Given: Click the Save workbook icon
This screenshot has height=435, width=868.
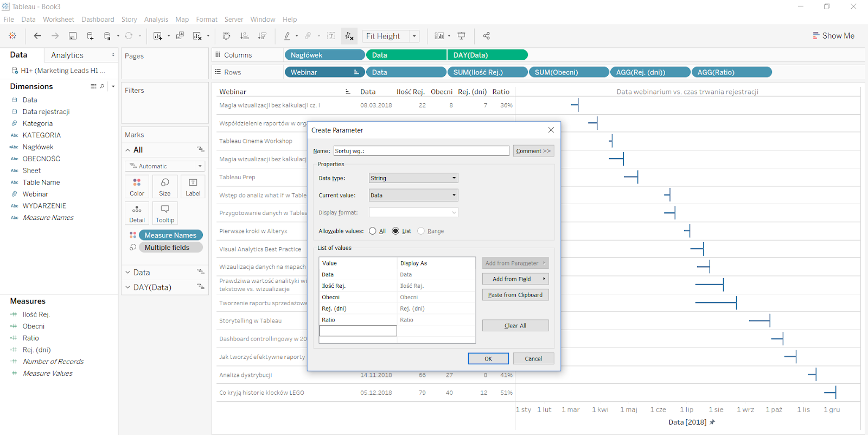Looking at the screenshot, I should click(73, 36).
